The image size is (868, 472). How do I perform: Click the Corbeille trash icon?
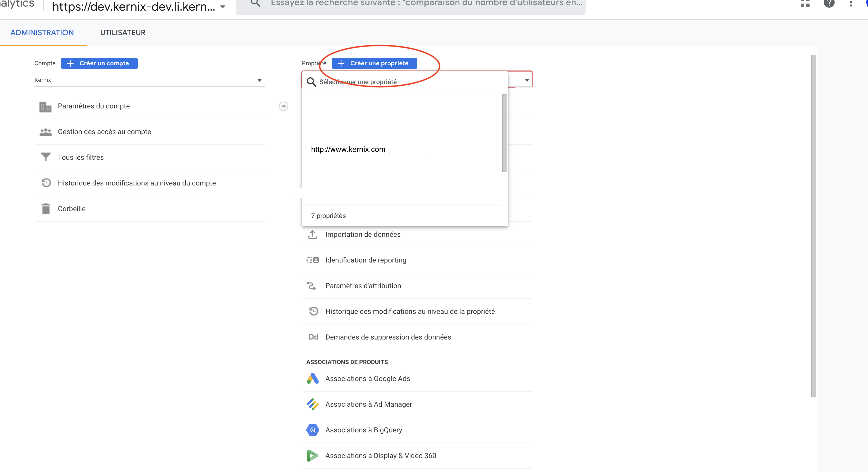point(46,208)
